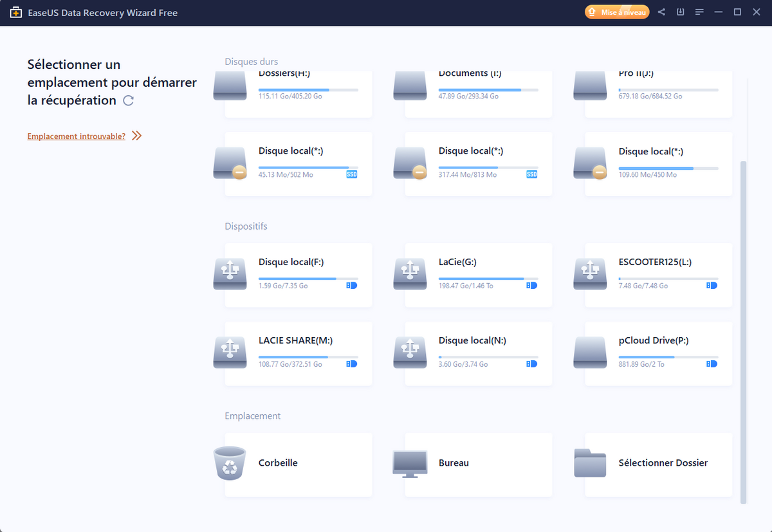Screen dimensions: 772x532
Task: Open the three-line menu in title bar
Action: click(700, 12)
